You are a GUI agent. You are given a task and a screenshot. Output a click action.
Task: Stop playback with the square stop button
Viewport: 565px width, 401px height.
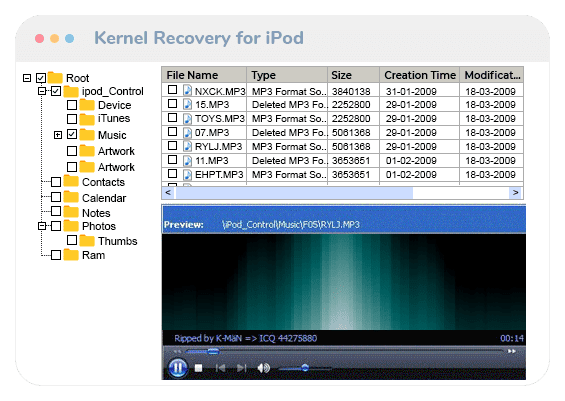pyautogui.click(x=198, y=368)
